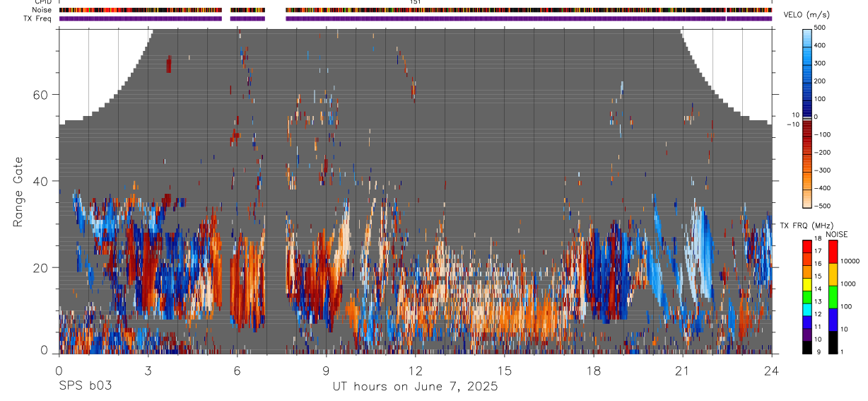This screenshot has width=868, height=401.
Task: Click the 13 label on TX FRQ legend
Action: point(818,301)
